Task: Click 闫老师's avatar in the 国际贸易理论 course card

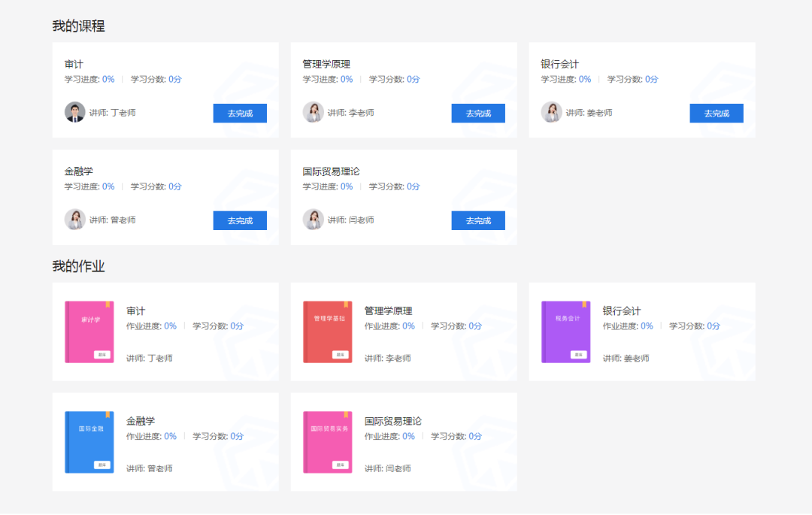Action: pyautogui.click(x=314, y=220)
